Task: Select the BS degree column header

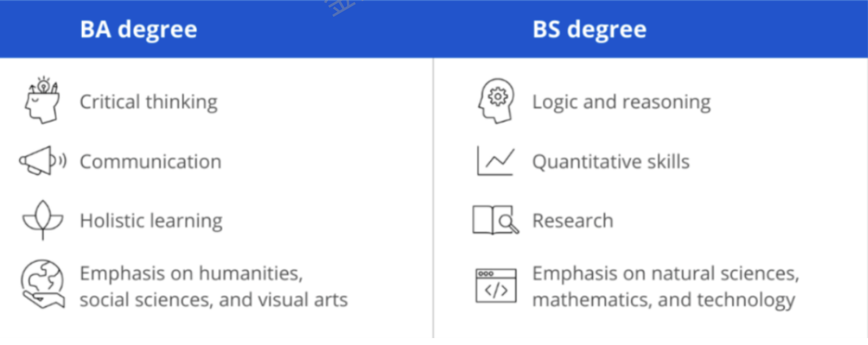Action: (x=589, y=29)
